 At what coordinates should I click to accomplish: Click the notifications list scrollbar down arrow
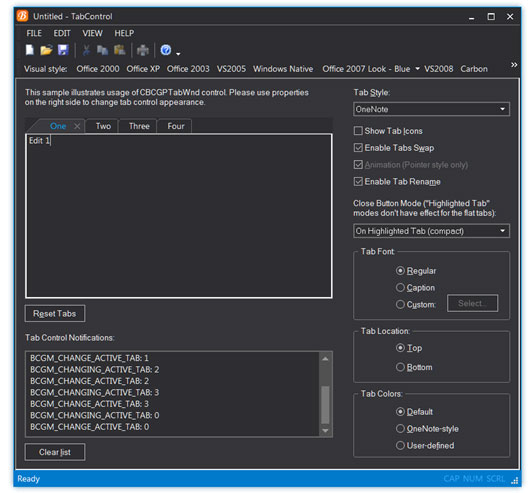(325, 431)
